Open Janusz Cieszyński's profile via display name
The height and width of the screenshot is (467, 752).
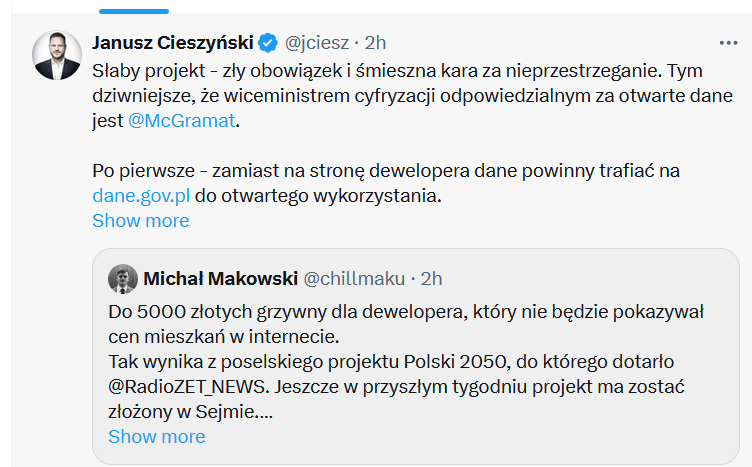(172, 43)
